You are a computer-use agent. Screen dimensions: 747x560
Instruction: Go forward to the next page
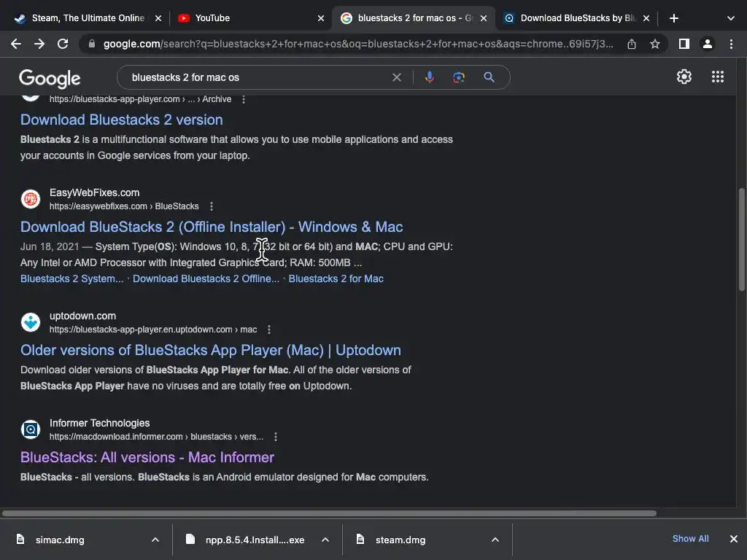point(39,44)
